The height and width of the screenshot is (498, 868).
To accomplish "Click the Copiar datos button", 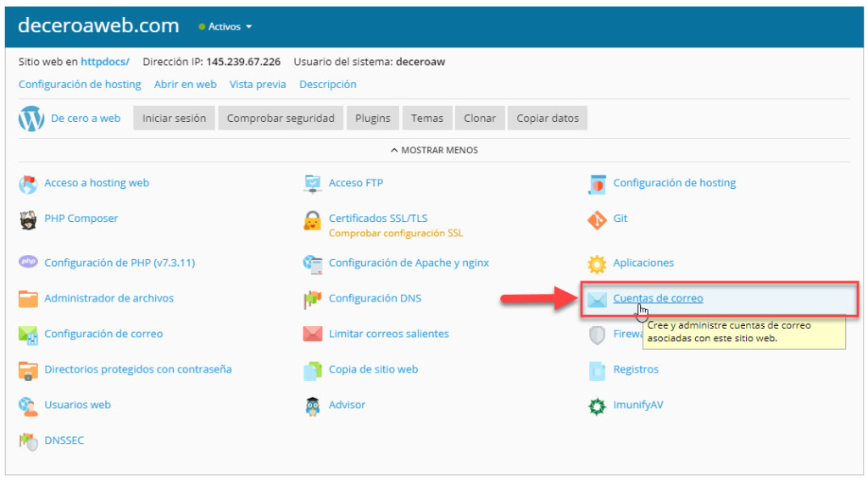I will 548,118.
